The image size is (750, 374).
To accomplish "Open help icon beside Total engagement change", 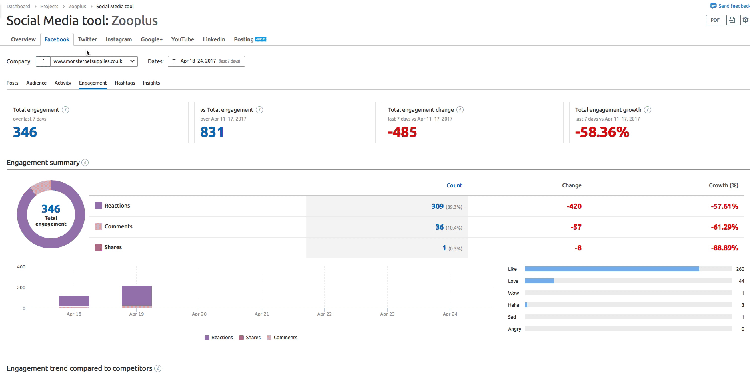I will [x=460, y=110].
